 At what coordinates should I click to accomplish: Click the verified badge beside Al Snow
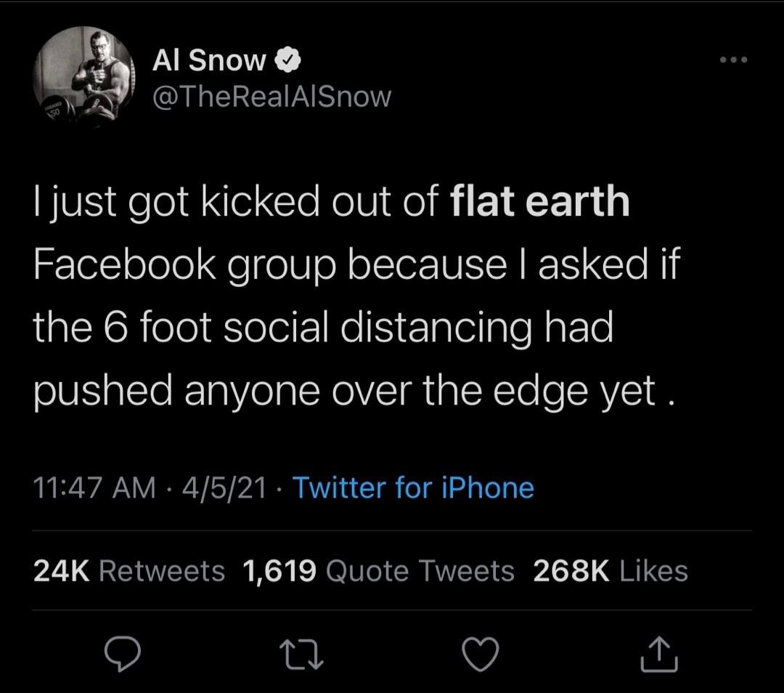coord(288,62)
